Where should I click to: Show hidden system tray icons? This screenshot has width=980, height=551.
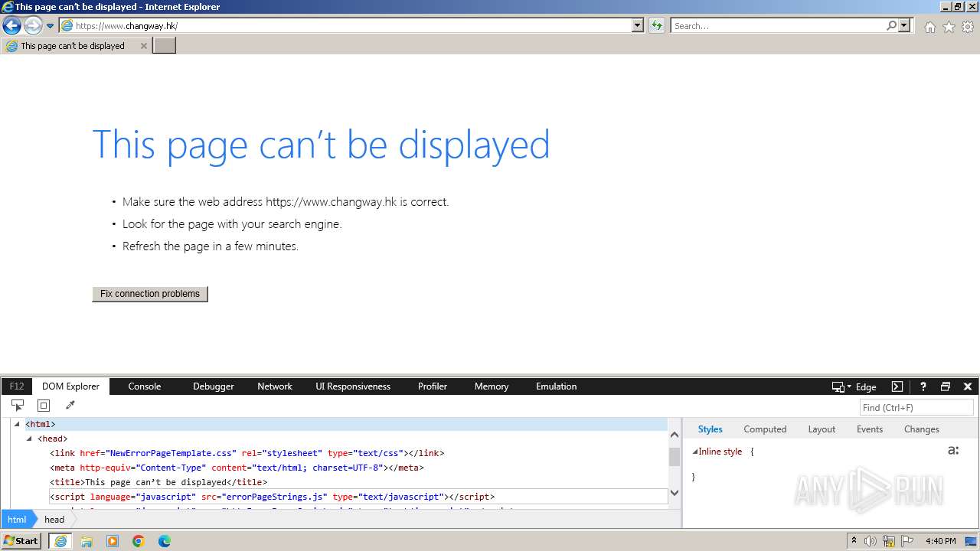[854, 541]
